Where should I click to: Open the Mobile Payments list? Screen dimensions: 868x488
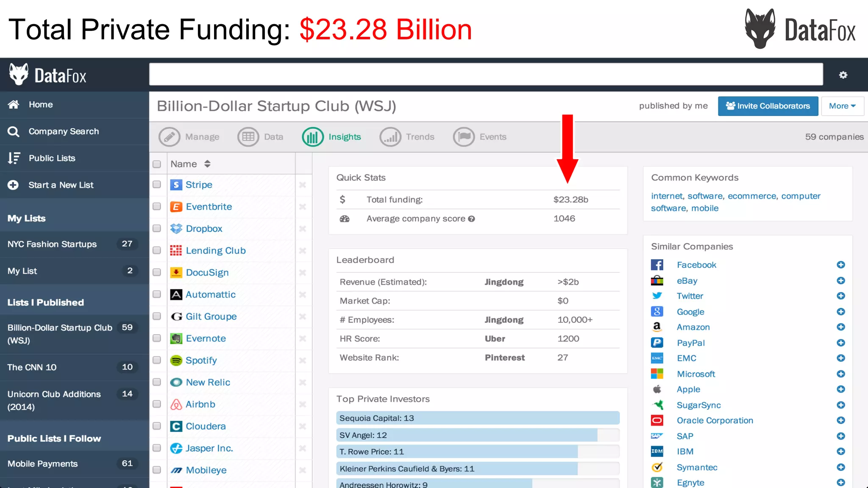(75, 464)
